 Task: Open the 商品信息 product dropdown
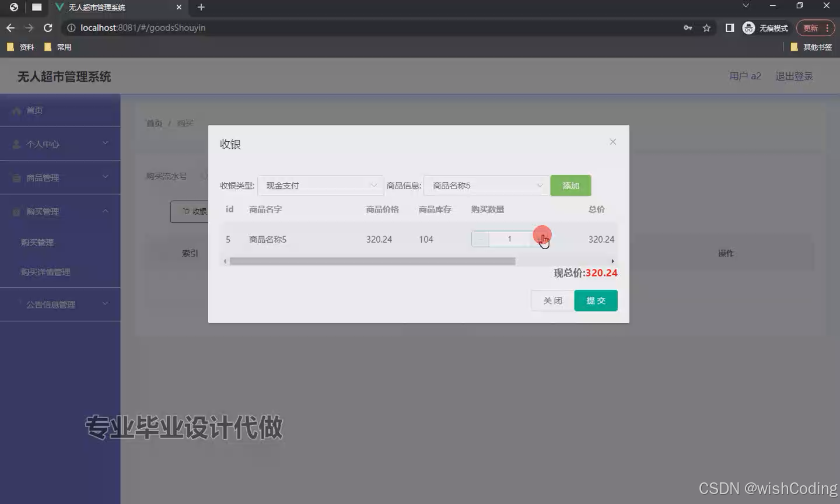pyautogui.click(x=486, y=185)
